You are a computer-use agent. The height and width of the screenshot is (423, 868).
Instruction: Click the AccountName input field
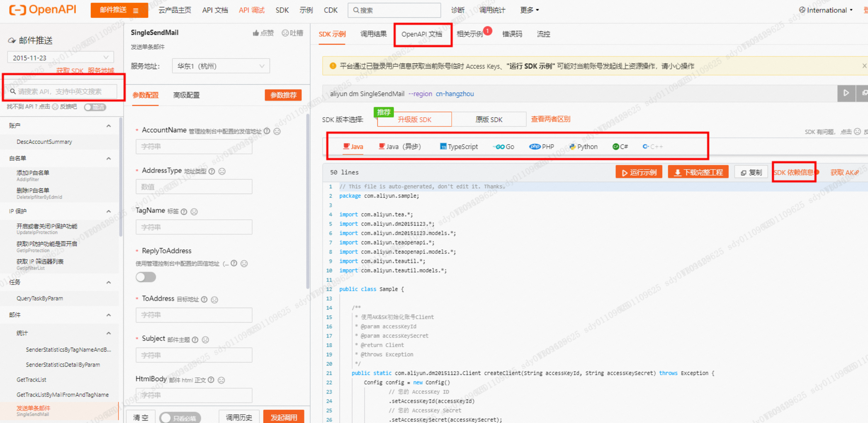point(194,147)
